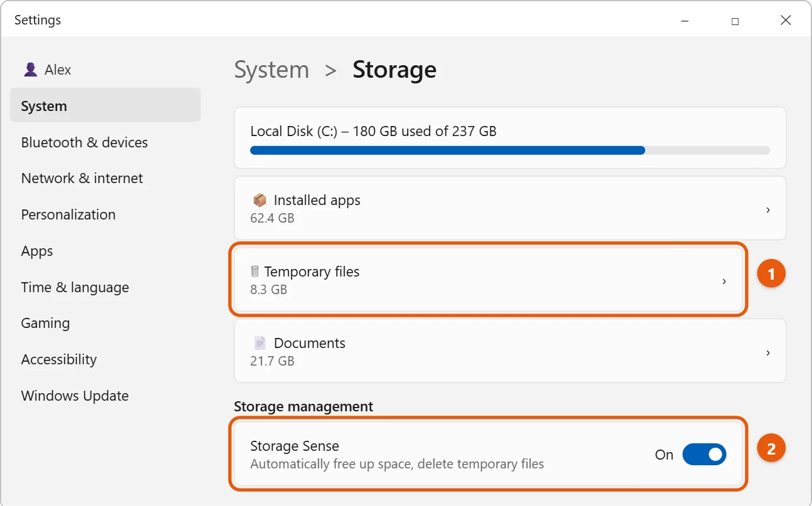812x506 pixels.
Task: Click the Temporary files trash can icon
Action: click(x=255, y=271)
